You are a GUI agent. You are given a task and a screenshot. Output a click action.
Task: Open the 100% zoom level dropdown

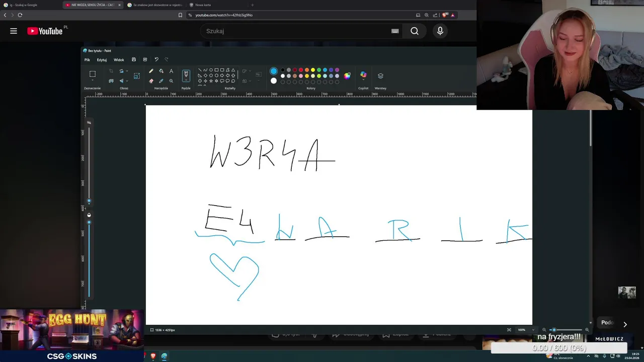533,330
